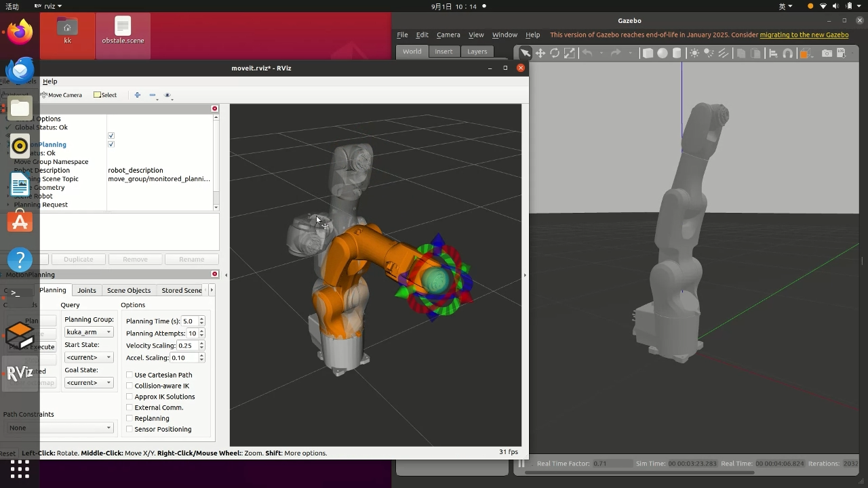Open Gazebo align tool
This screenshot has height=488, width=868.
click(x=773, y=53)
